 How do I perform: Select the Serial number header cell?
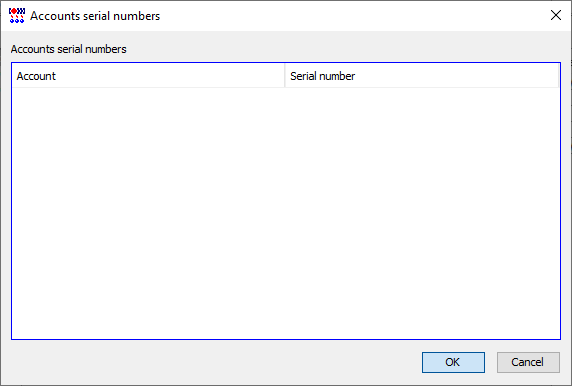[421, 76]
